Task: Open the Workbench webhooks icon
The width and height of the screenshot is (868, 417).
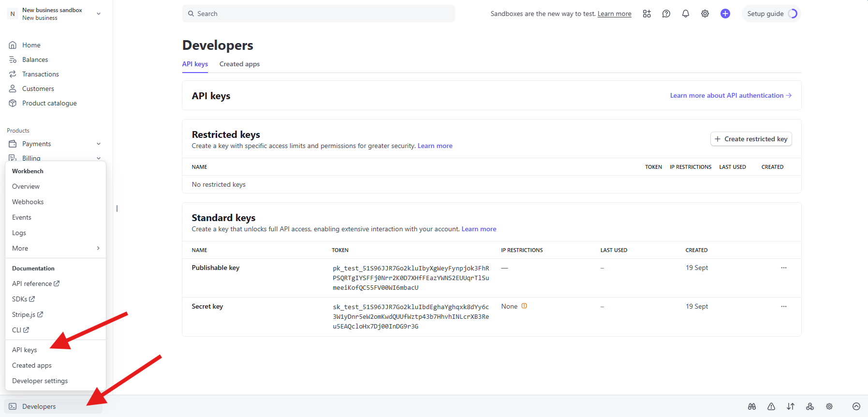Action: point(810,406)
